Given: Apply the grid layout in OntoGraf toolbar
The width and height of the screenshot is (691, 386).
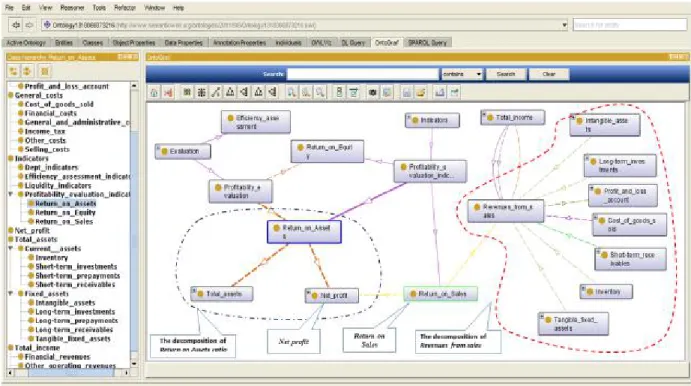Looking at the screenshot, I should [x=187, y=92].
